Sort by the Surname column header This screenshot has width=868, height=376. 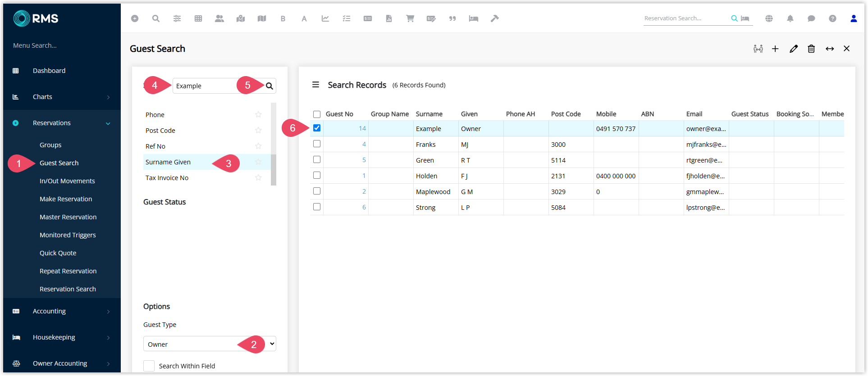pos(429,114)
